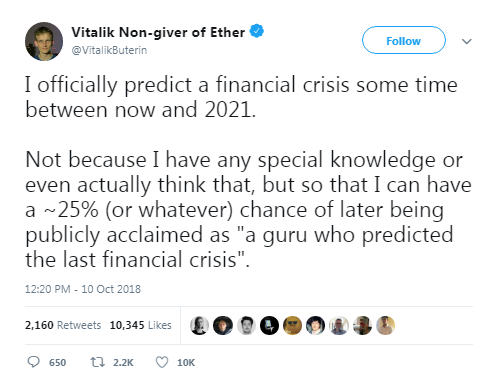Click the 650 replies count
Viewport: 501px width, 388px height.
(57, 363)
